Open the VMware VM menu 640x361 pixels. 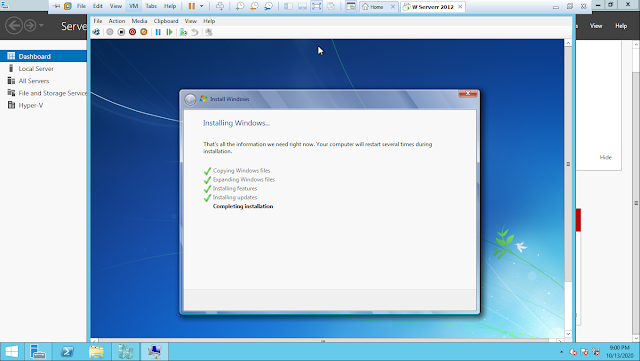[133, 6]
